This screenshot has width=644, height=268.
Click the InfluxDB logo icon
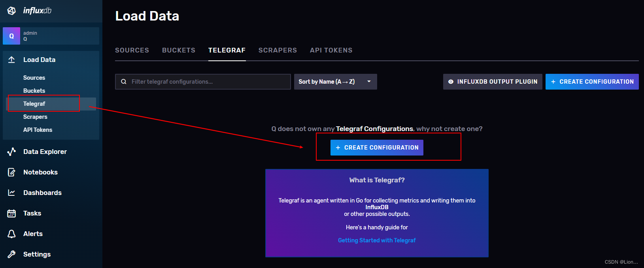12,11
